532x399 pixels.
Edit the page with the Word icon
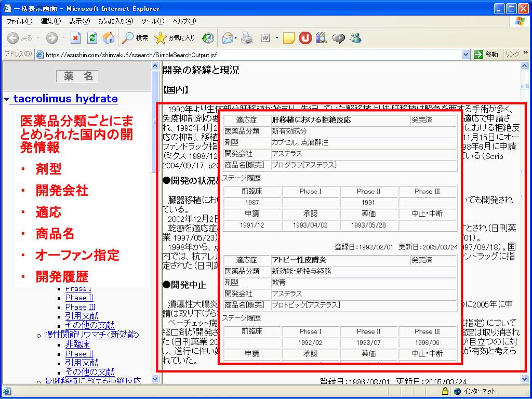click(265, 38)
